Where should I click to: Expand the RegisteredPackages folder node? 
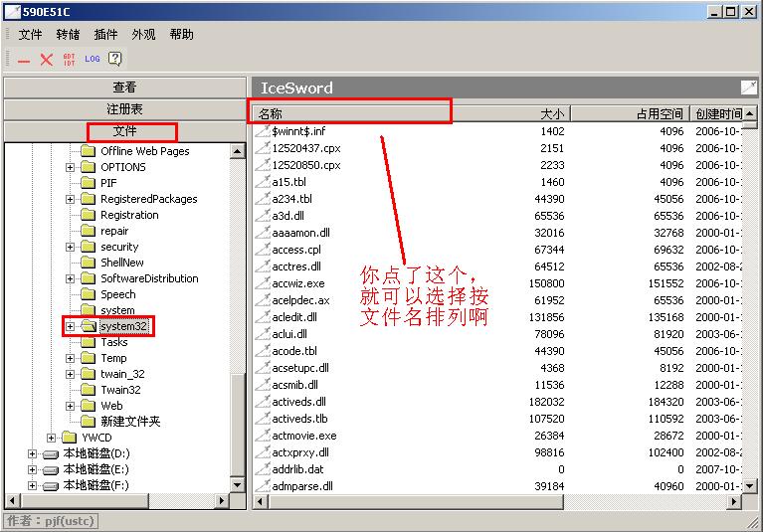click(70, 199)
